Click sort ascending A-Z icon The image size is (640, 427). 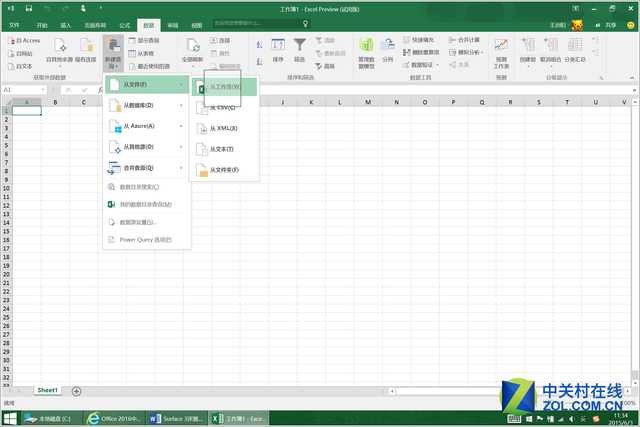click(x=259, y=44)
